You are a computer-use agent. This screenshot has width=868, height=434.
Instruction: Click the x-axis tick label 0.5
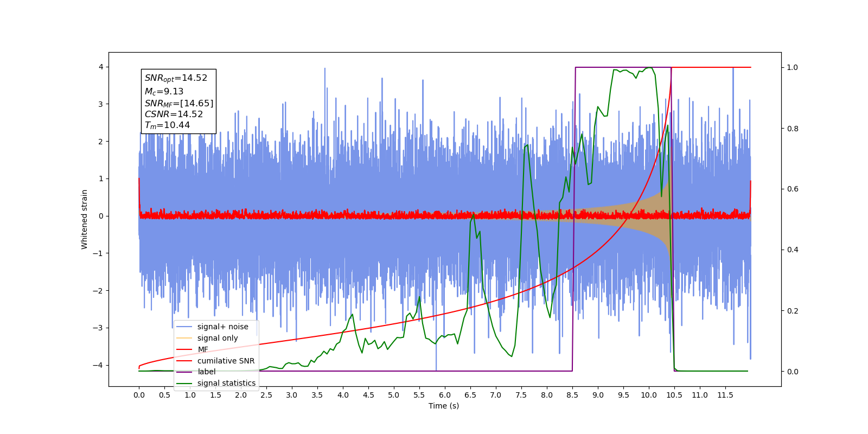coord(164,395)
